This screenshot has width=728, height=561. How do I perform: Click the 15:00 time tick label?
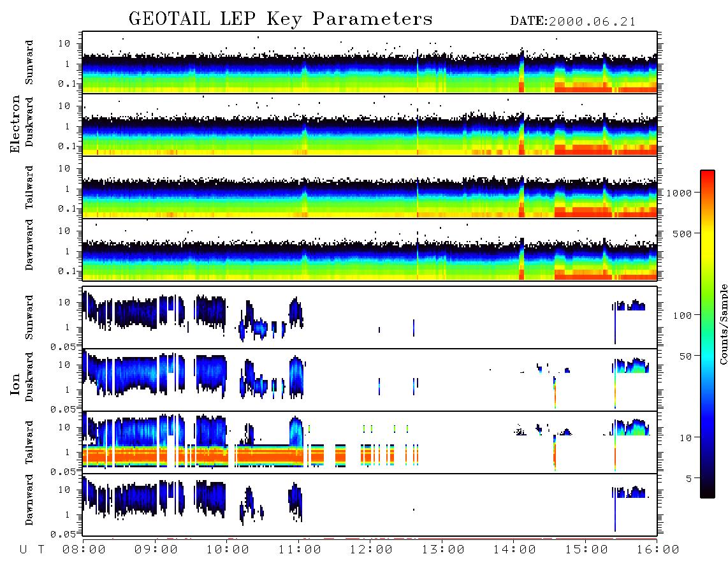point(586,550)
